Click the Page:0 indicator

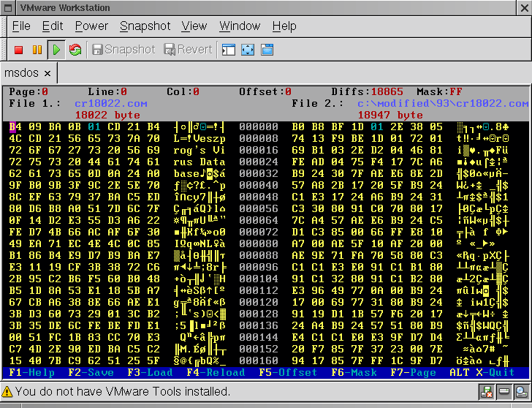click(x=28, y=91)
